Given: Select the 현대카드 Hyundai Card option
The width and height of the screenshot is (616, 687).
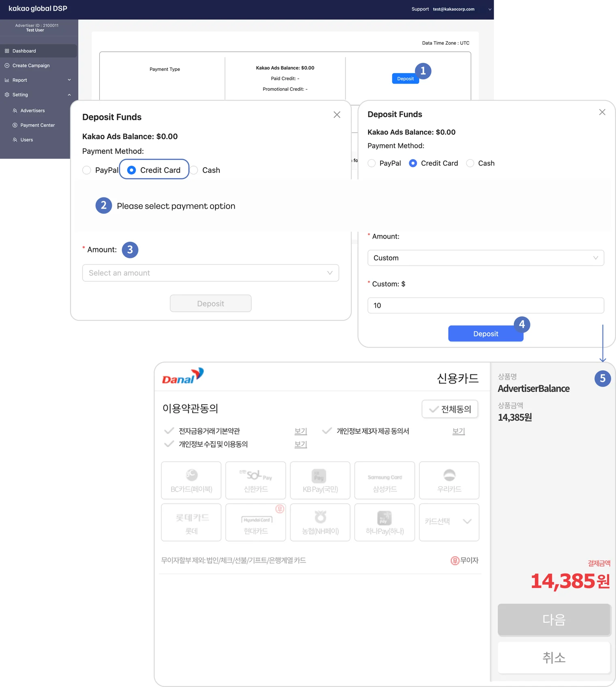Looking at the screenshot, I should (256, 523).
